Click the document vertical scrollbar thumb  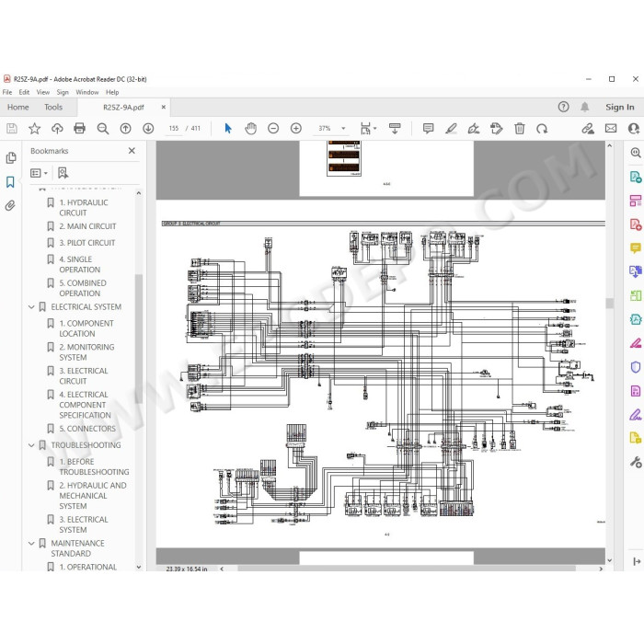pyautogui.click(x=609, y=303)
